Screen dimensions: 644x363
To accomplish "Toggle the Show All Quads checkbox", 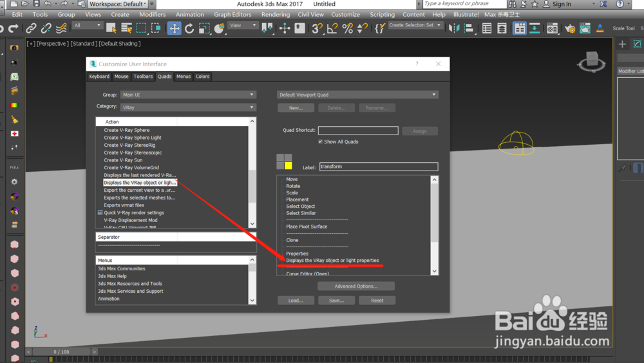I will (320, 142).
